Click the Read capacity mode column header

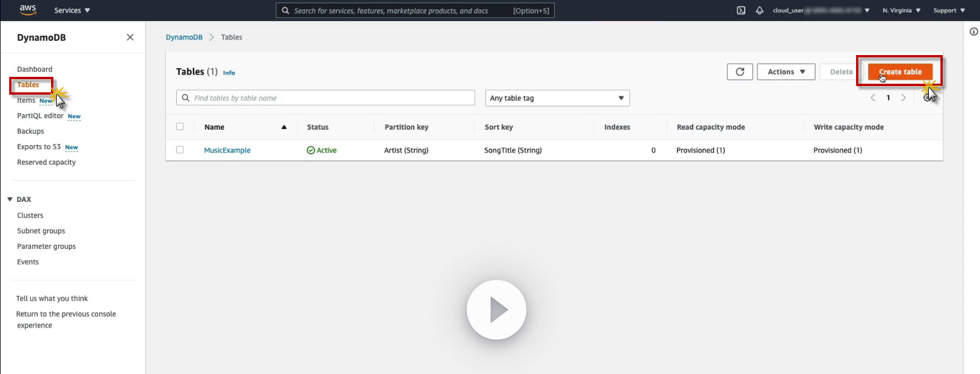pos(710,127)
